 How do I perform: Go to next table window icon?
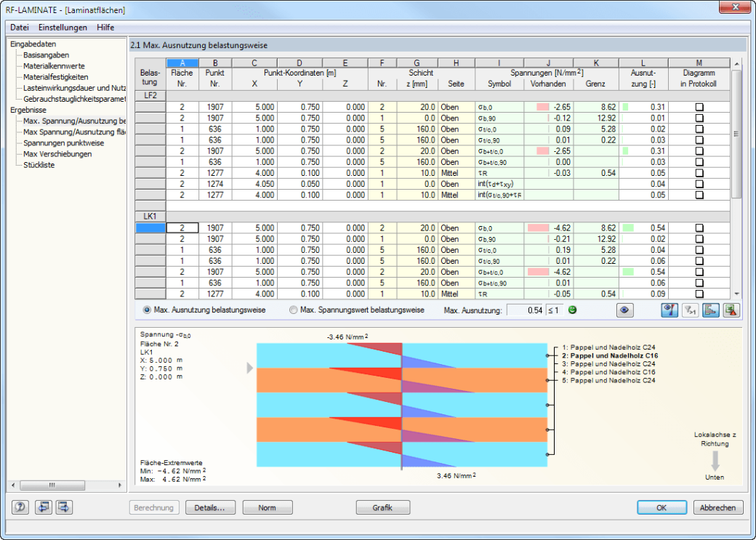(x=64, y=507)
